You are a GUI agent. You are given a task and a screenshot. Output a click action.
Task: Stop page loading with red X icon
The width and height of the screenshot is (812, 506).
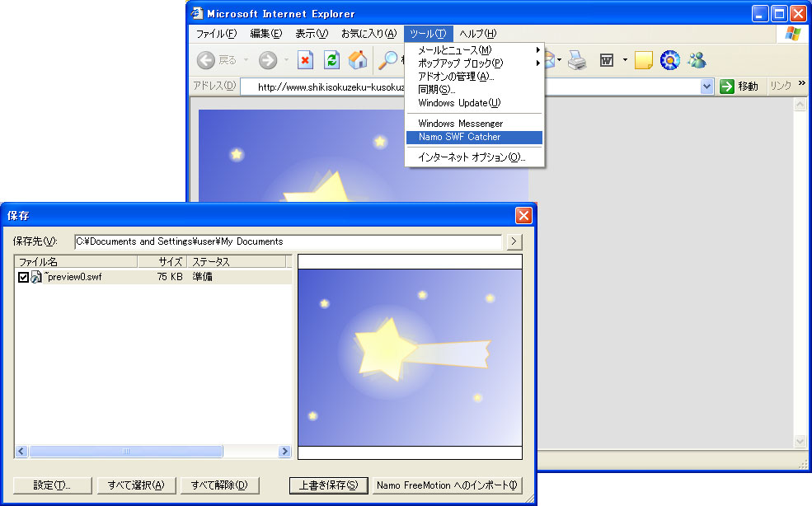click(x=306, y=61)
